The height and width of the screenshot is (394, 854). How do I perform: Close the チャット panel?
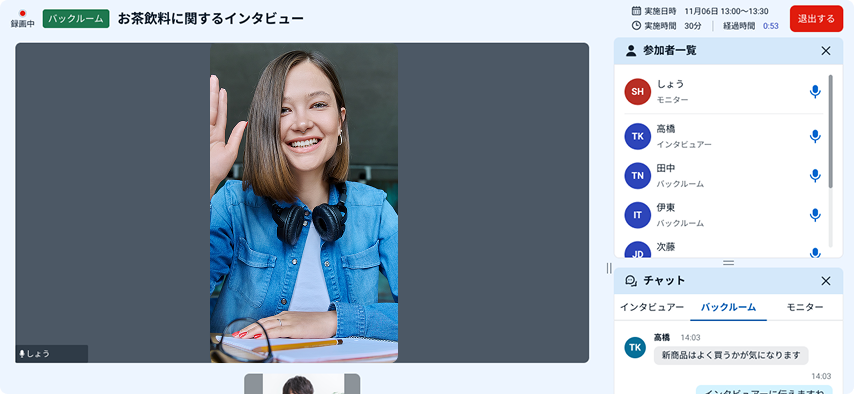826,281
